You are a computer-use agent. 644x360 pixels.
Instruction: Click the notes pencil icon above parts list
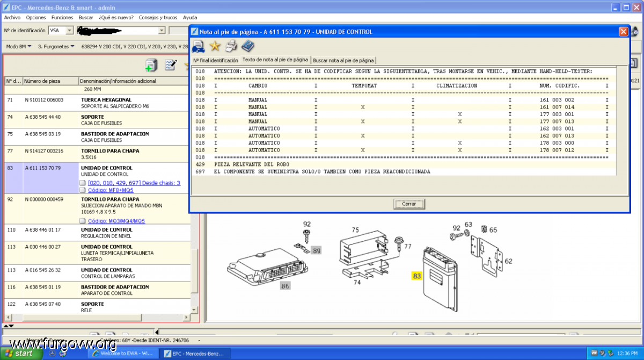pos(171,65)
